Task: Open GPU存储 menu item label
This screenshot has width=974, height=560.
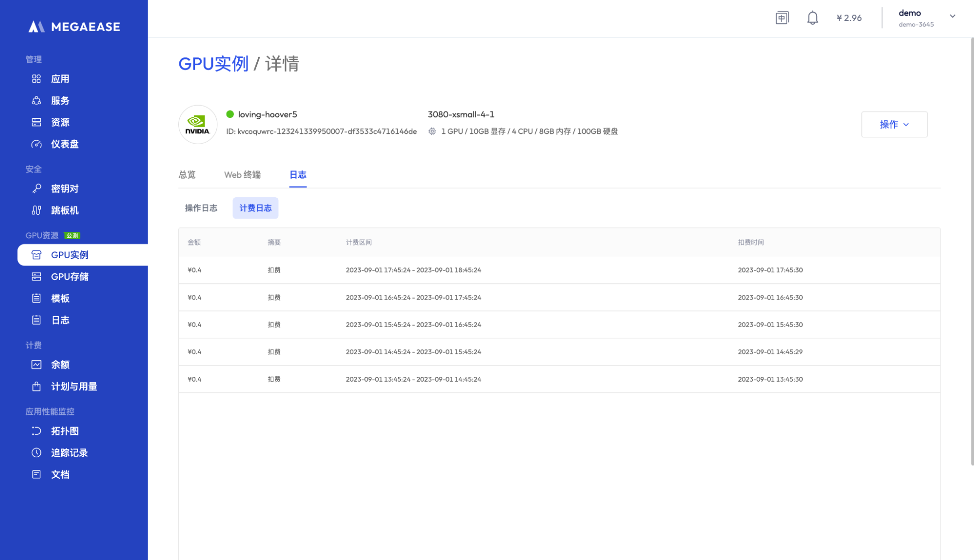Action: [x=70, y=277]
